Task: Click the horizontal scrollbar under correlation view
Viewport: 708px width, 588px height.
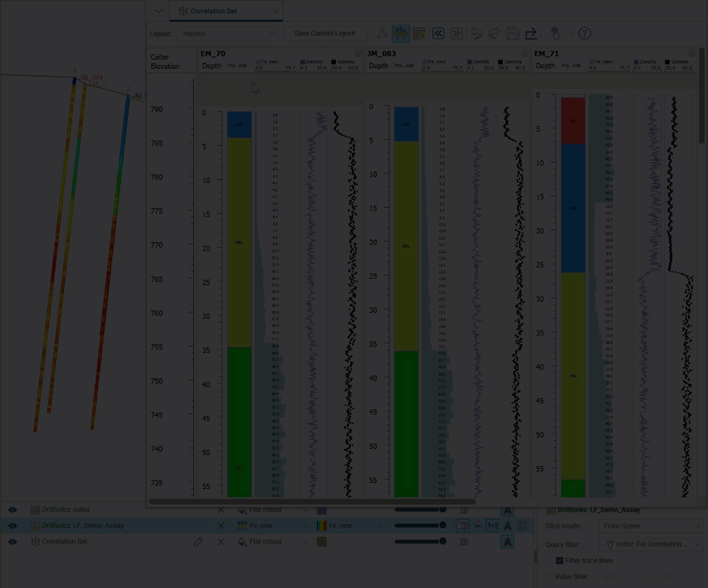Action: pos(312,502)
